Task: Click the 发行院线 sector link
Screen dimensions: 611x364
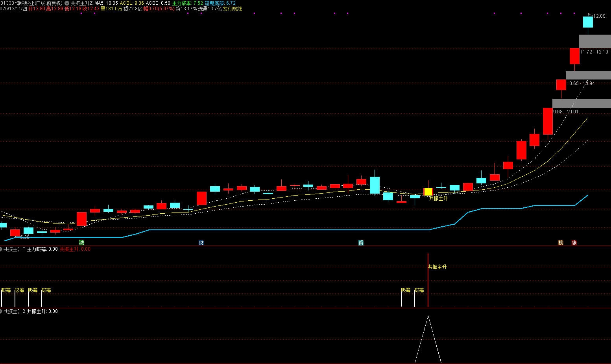Action: click(x=233, y=9)
